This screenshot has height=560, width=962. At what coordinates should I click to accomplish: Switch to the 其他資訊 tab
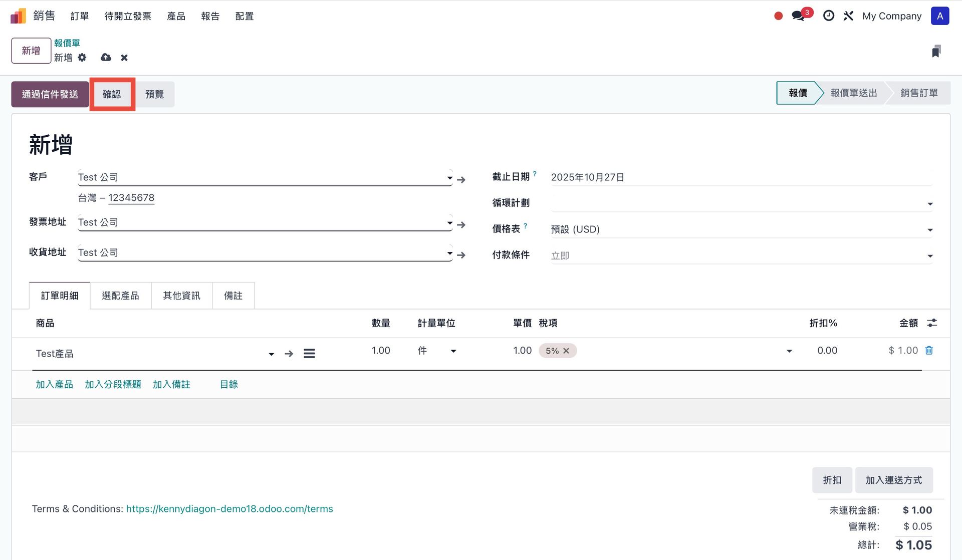click(x=181, y=296)
